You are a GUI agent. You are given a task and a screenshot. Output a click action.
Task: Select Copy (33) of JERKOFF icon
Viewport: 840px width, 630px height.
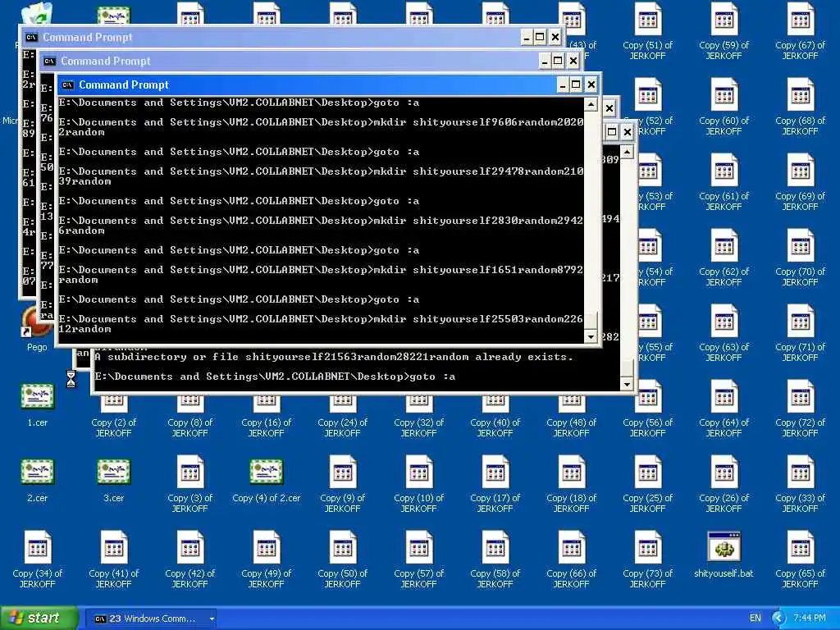(800, 472)
